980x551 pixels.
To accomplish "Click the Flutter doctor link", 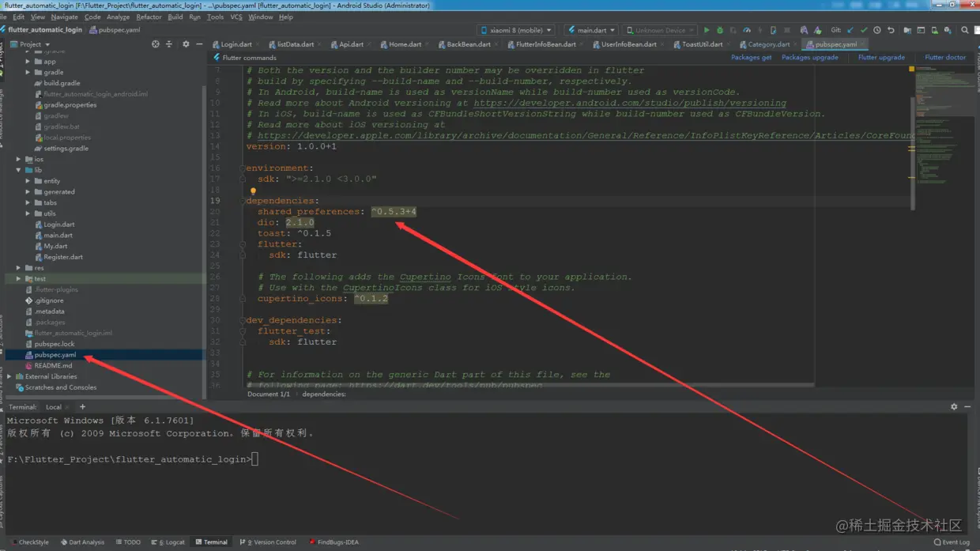I will pos(945,58).
